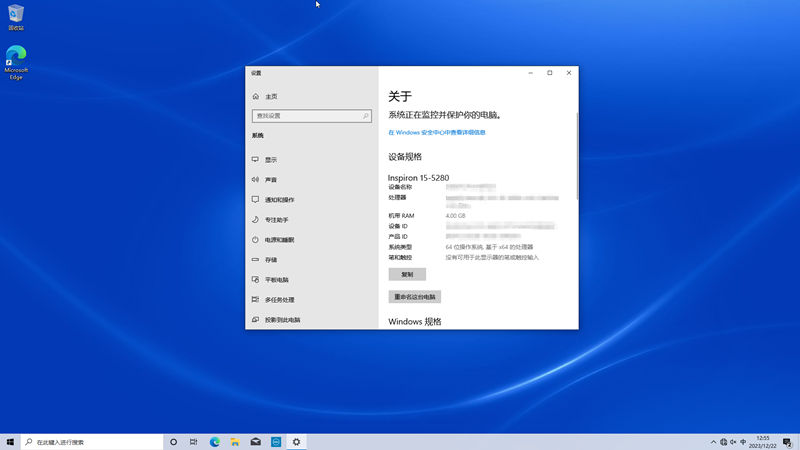The height and width of the screenshot is (450, 800).
Task: Click the Settings gear on taskbar
Action: tap(296, 442)
